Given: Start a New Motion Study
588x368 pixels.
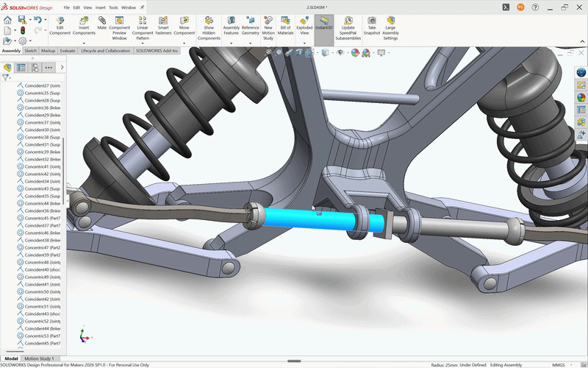Looking at the screenshot, I should 268,28.
